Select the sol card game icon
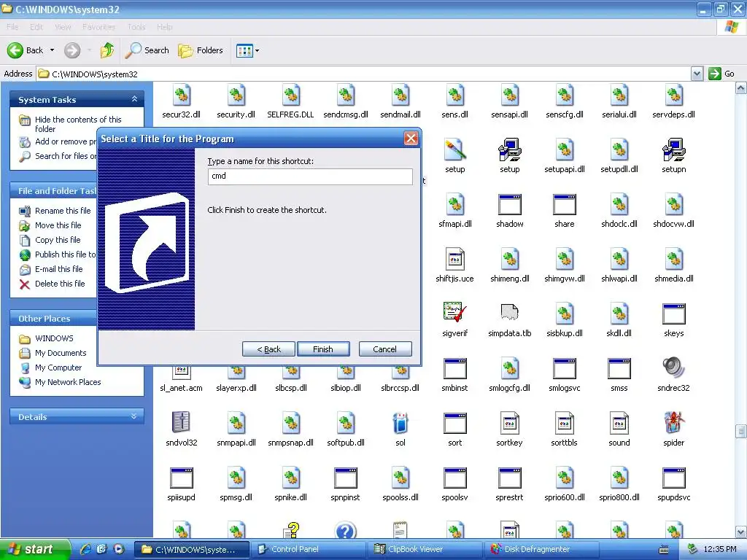 pos(400,422)
